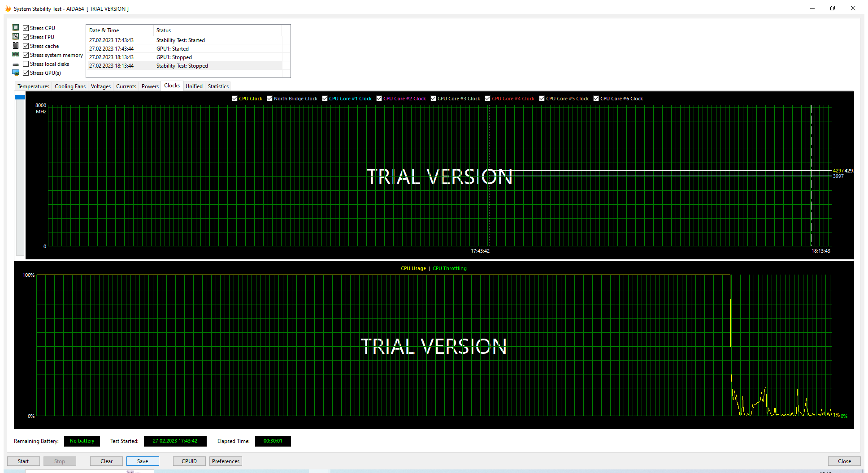Click the FPU icon beside Stress FPU
The height and width of the screenshot is (473, 868).
[16, 37]
